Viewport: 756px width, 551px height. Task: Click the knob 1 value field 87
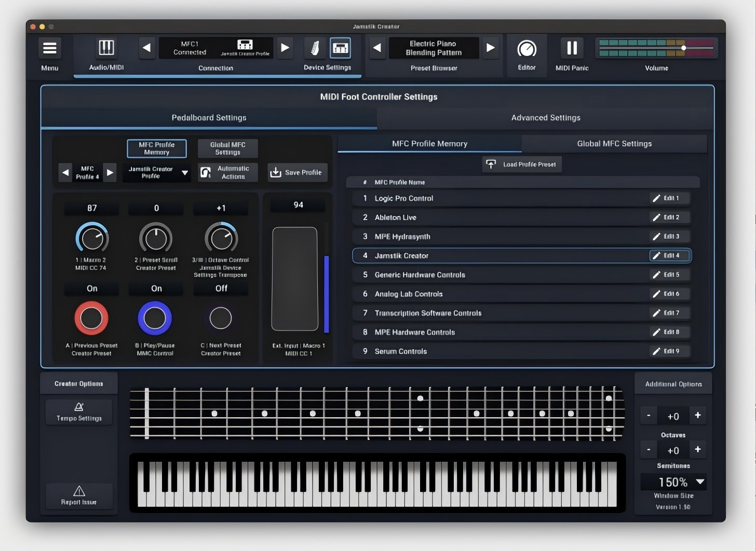(x=92, y=208)
